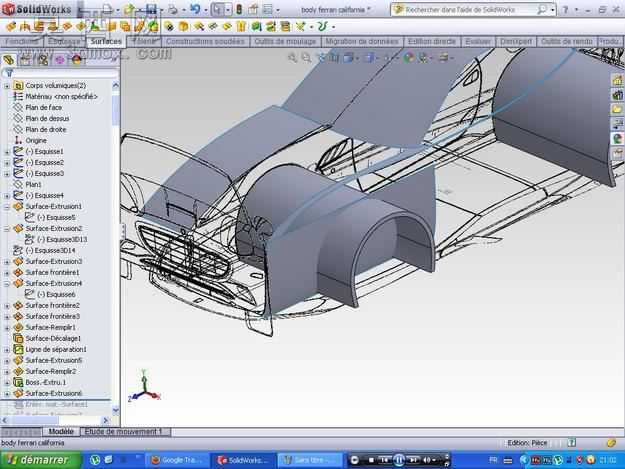The width and height of the screenshot is (625, 469).
Task: Open the help search dropdown arrow
Action: (552, 10)
